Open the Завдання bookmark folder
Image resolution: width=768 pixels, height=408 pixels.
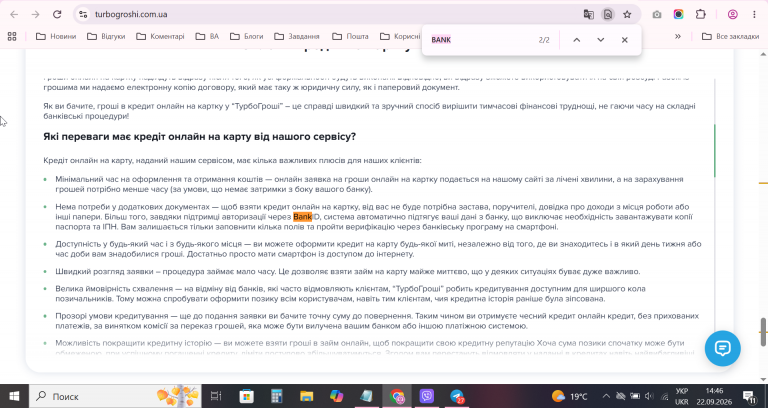coord(297,36)
